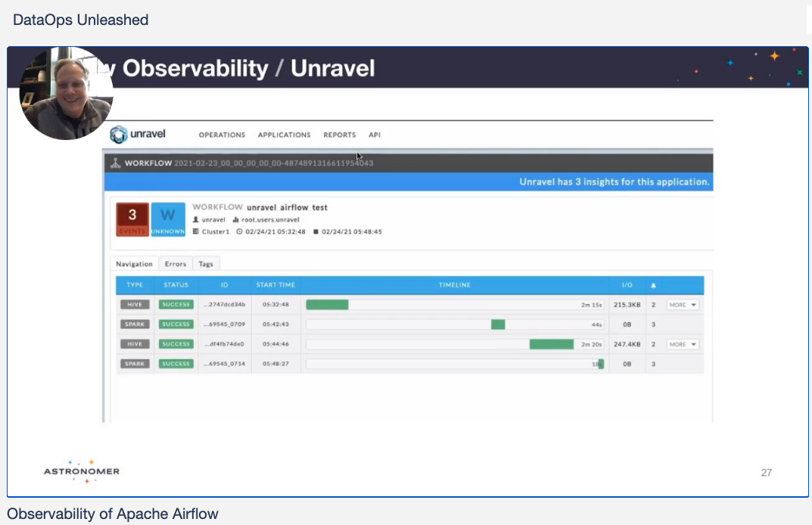Click the ID column header
The width and height of the screenshot is (812, 525).
point(224,284)
